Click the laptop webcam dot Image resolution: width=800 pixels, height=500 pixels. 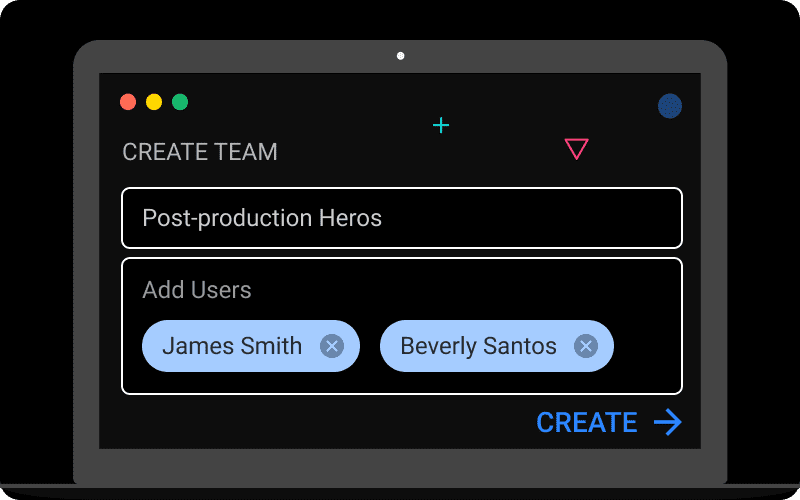(401, 56)
